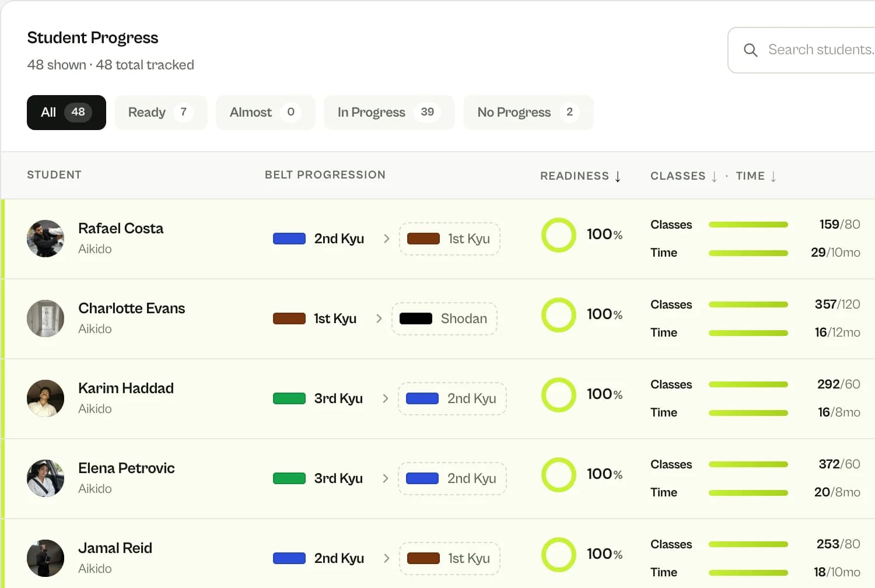Click Jamal Reid's next-belt 1st Kyu badge
875x588 pixels.
click(450, 558)
